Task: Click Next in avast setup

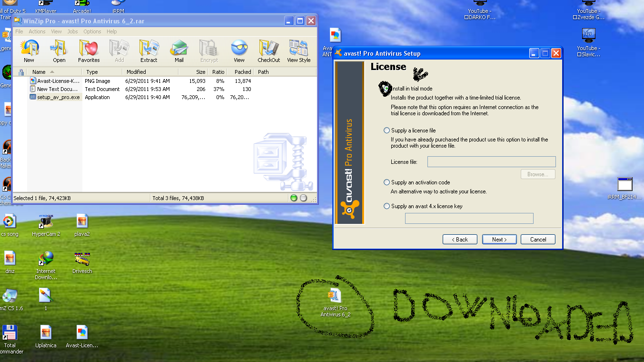Action: 499,240
